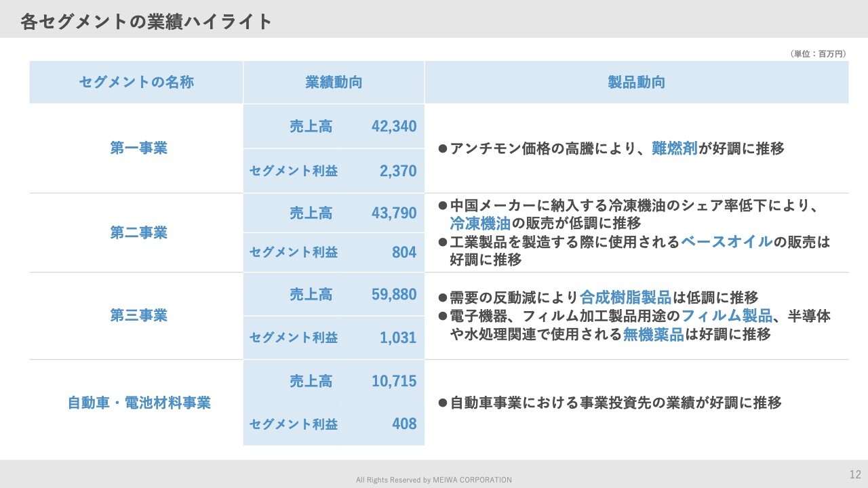Click the slide title 各セグメントの業績ハイライト

coord(146,21)
